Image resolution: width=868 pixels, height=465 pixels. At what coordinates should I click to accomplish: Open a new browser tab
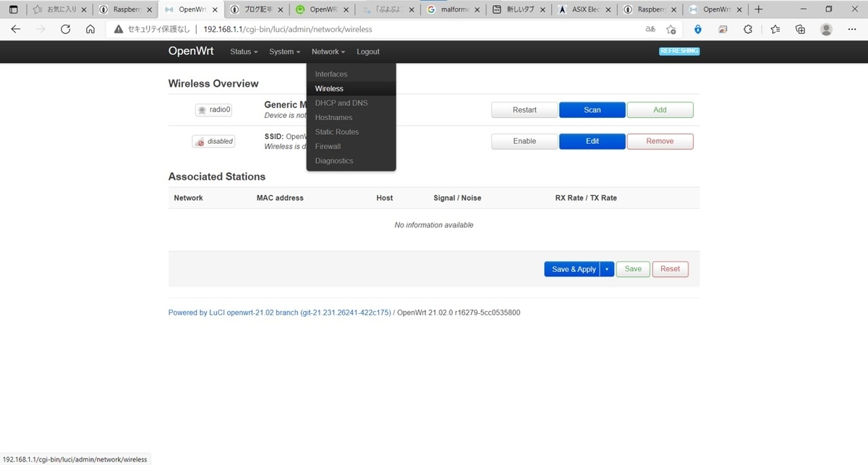pos(758,9)
